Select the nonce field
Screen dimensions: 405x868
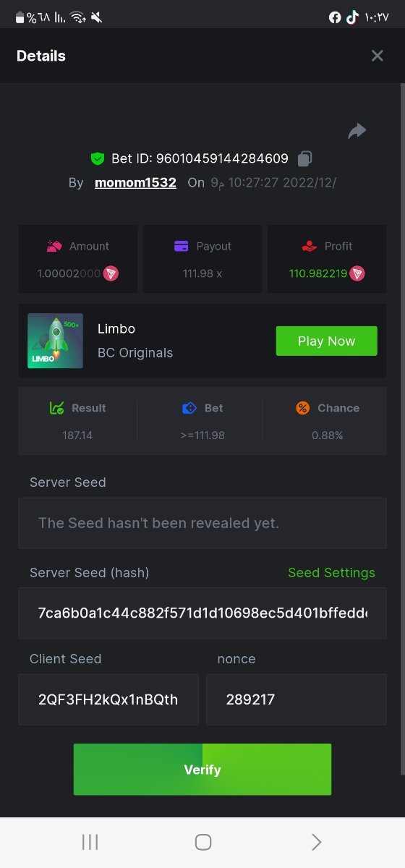(x=297, y=699)
